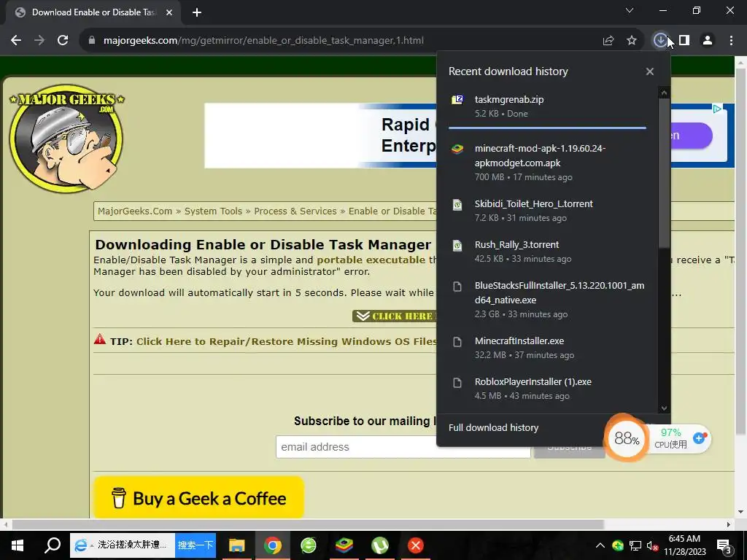The height and width of the screenshot is (560, 747).
Task: Click the minecraft-mod-apk BlueStacks file icon
Action: pos(457,149)
